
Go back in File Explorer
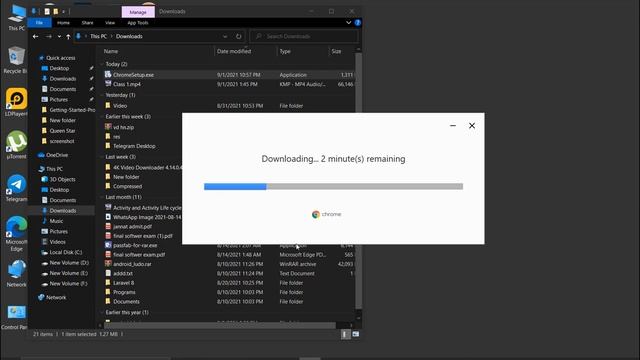pyautogui.click(x=36, y=36)
